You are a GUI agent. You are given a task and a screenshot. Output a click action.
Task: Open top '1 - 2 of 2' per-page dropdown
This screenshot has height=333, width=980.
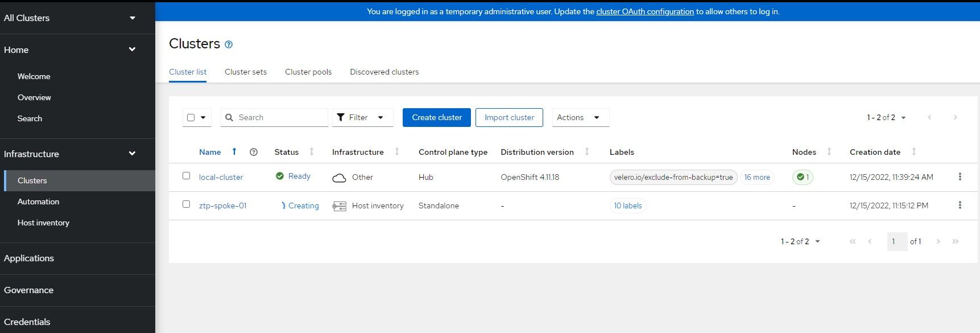(x=886, y=117)
